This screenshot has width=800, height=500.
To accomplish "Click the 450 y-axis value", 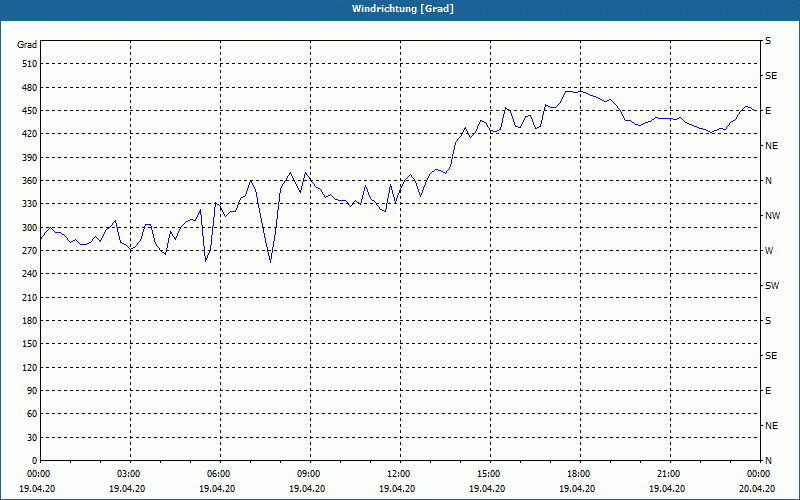I will tap(30, 111).
